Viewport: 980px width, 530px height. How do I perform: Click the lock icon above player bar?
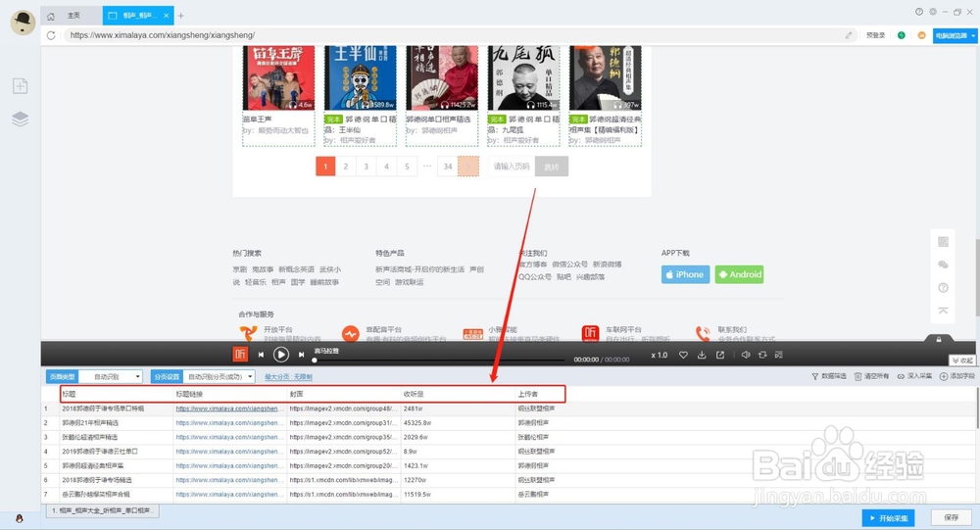tap(939, 339)
